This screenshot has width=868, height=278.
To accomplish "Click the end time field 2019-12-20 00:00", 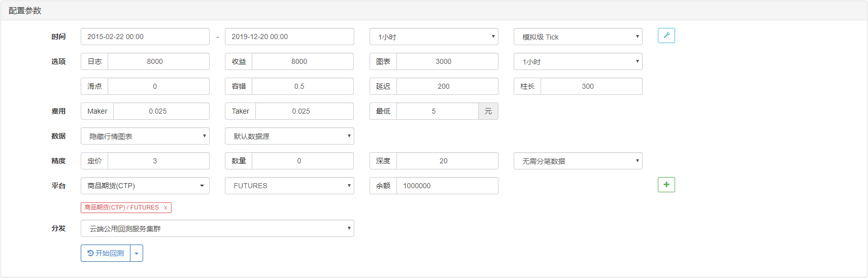I will [x=289, y=37].
